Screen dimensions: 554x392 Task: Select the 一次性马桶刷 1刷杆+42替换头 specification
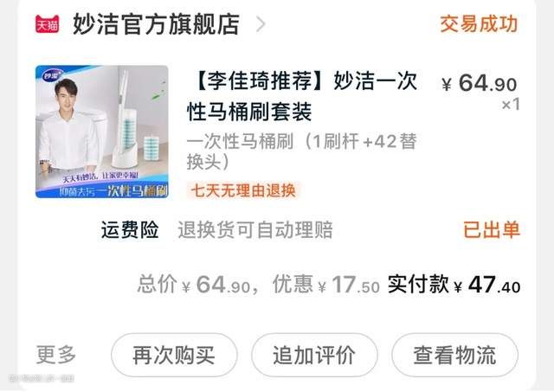pyautogui.click(x=302, y=151)
